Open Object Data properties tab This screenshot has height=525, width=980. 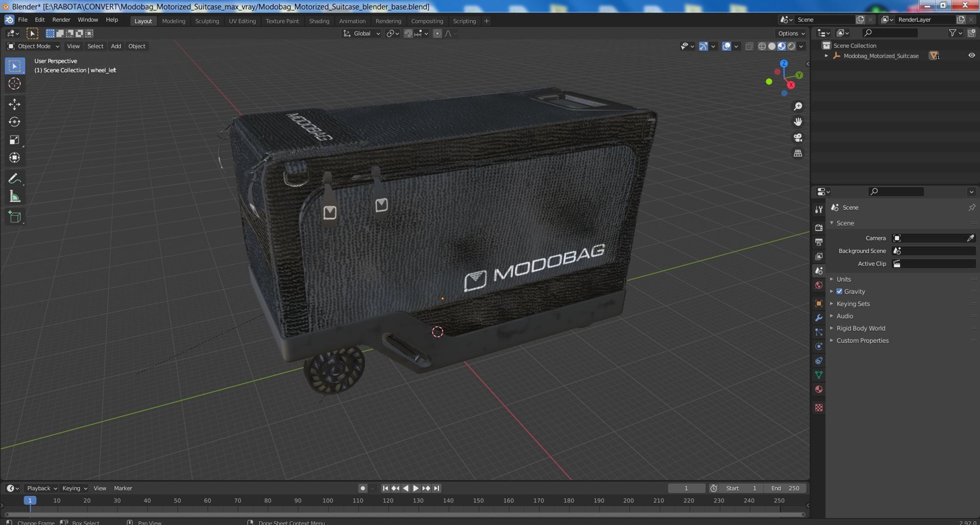pos(819,375)
